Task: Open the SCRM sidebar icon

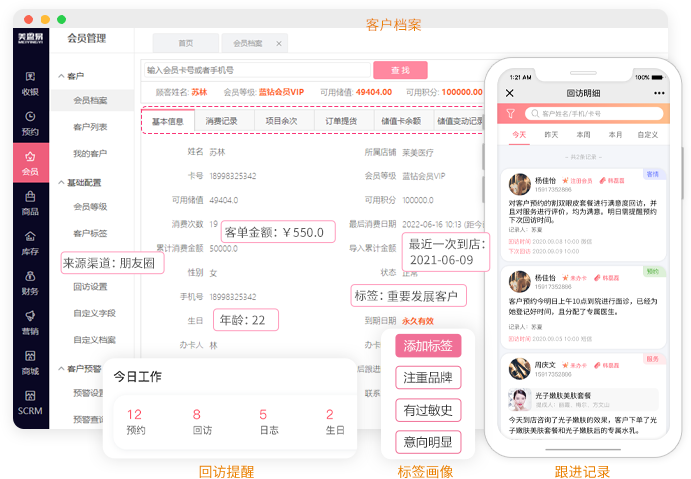Action: click(x=30, y=402)
